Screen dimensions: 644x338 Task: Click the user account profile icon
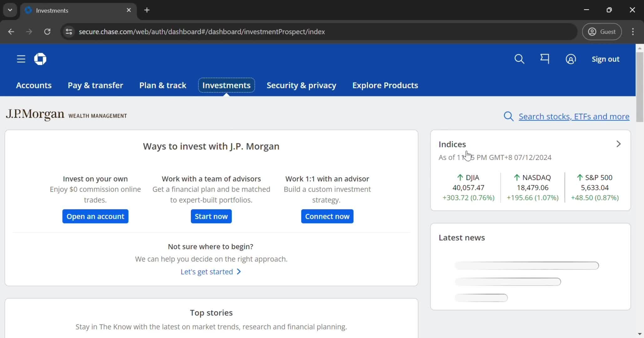click(x=570, y=59)
